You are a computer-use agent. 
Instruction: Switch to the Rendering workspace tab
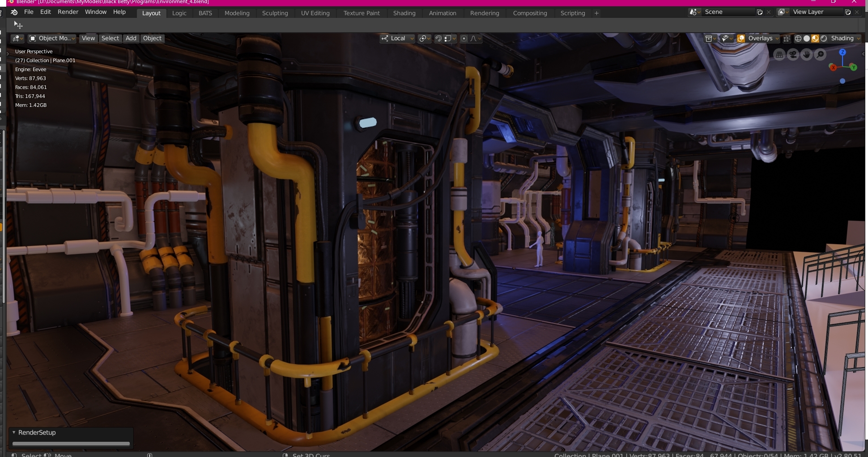(485, 13)
